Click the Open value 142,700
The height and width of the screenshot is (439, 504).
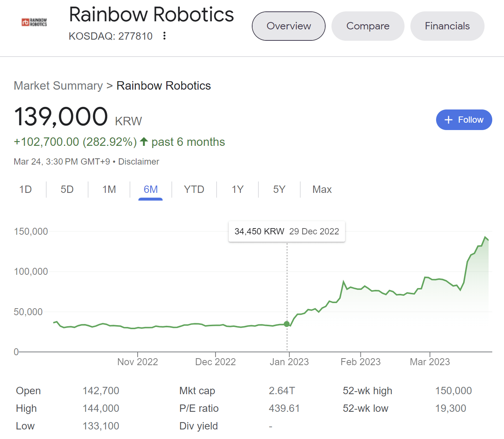tap(101, 391)
